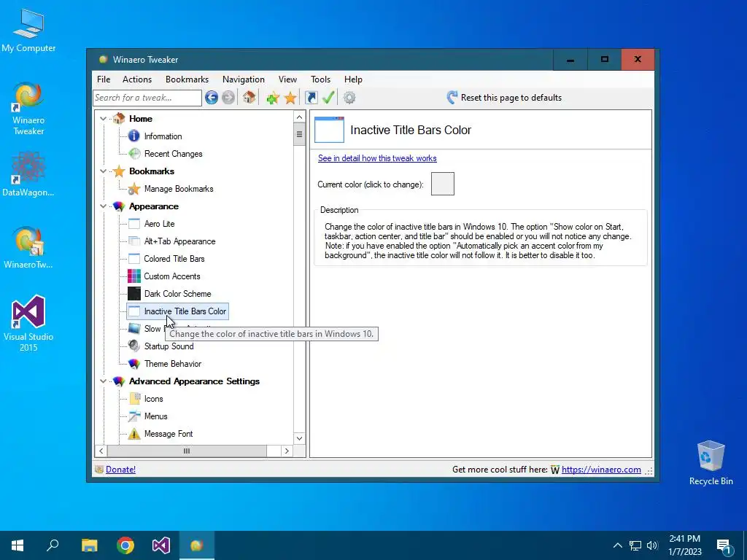Select the Bookmarks category node
747x560 pixels.
coord(152,171)
